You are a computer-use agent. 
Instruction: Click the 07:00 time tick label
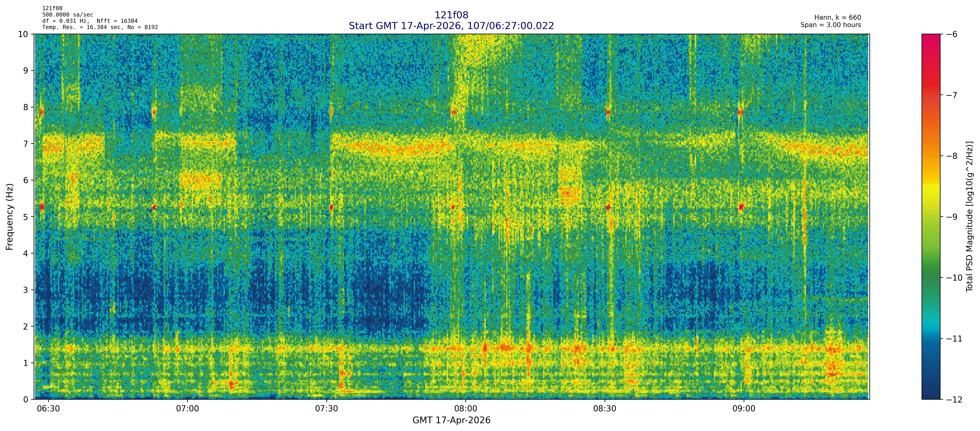(x=187, y=409)
